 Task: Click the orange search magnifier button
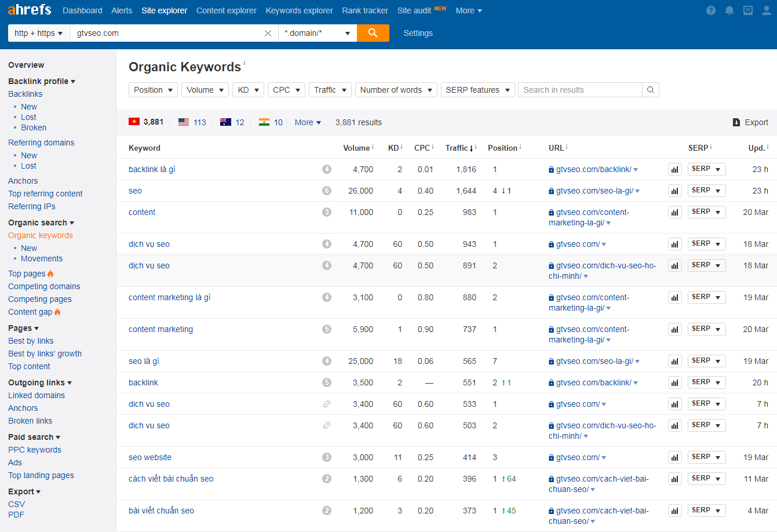(373, 33)
